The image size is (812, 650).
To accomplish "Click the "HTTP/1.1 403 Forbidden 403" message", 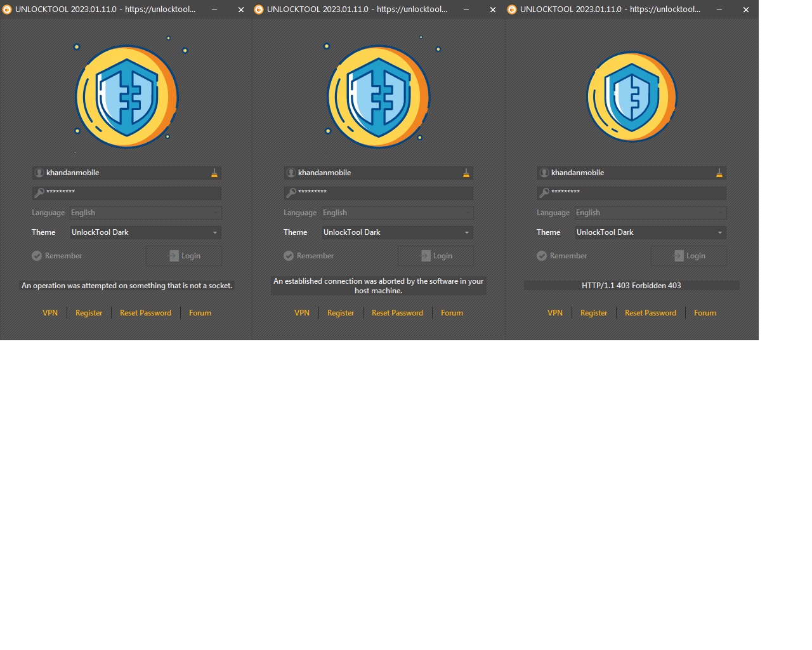I will [x=631, y=286].
